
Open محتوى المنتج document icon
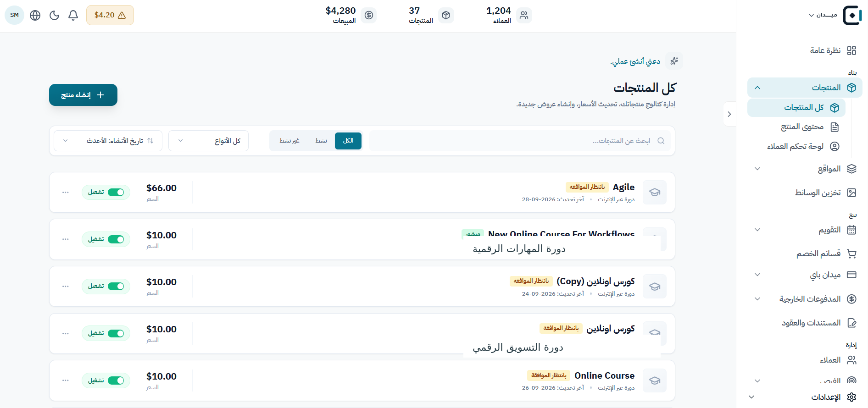pos(835,127)
